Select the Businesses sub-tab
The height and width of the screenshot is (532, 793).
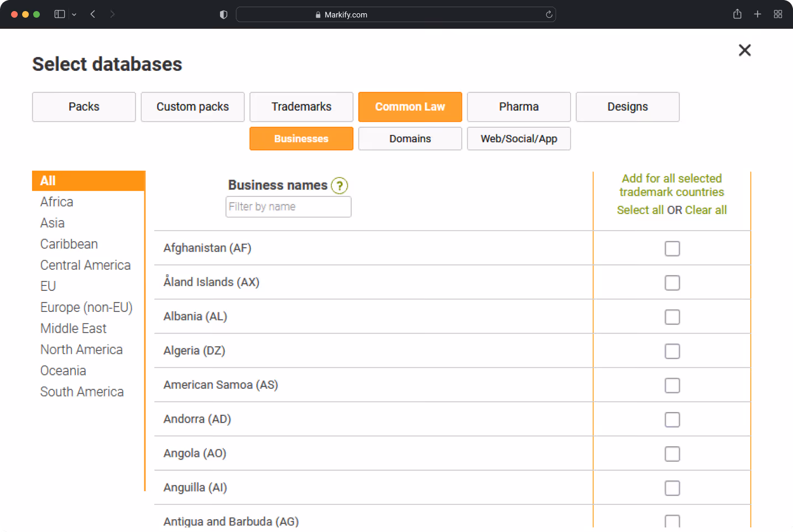coord(301,139)
